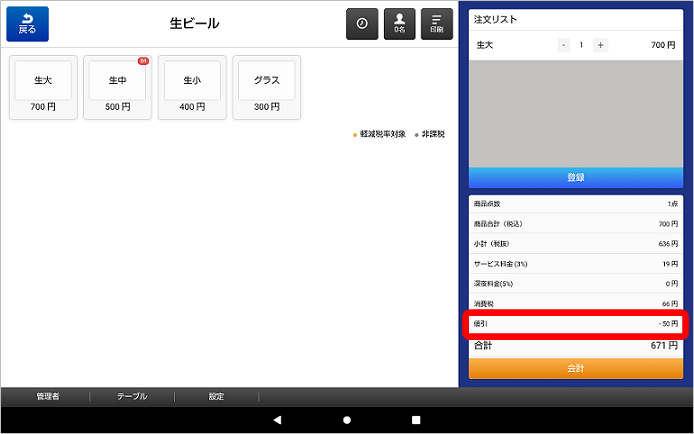The image size is (694, 434).
Task: Decrease 生大 quantity with minus button
Action: click(564, 45)
